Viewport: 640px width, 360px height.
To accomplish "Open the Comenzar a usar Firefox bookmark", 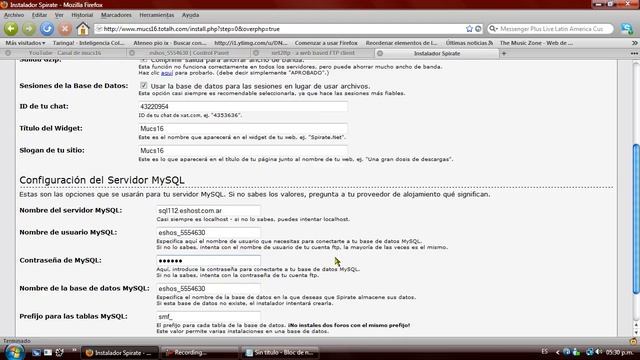I will [x=326, y=43].
